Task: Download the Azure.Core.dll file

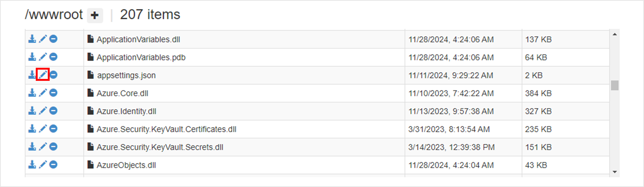Action: [x=32, y=93]
